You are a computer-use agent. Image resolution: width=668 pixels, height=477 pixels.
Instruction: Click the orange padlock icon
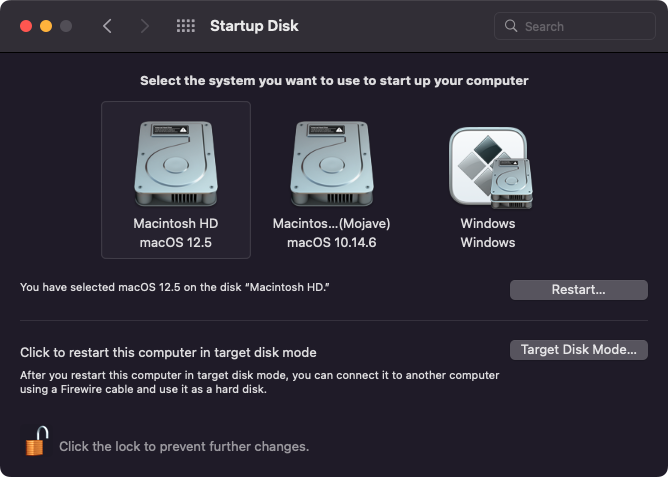pyautogui.click(x=36, y=441)
